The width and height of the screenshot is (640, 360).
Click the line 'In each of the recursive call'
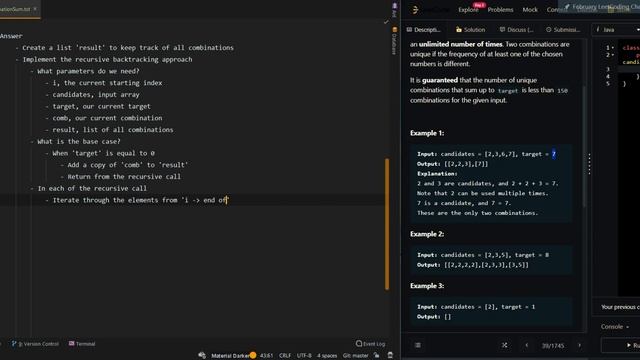click(92, 189)
